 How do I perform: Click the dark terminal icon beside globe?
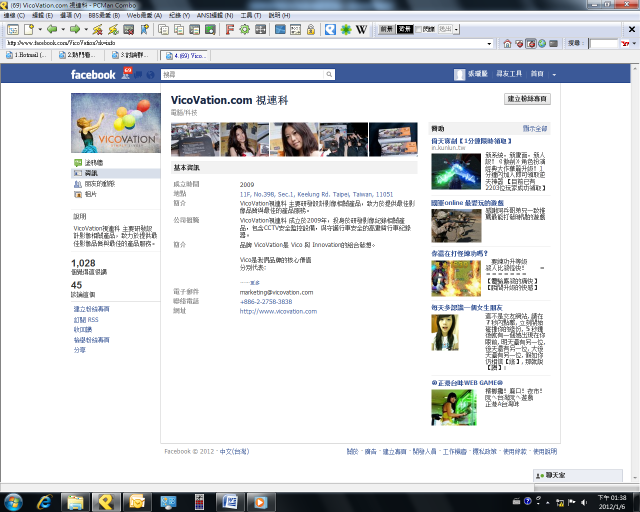tap(553, 43)
